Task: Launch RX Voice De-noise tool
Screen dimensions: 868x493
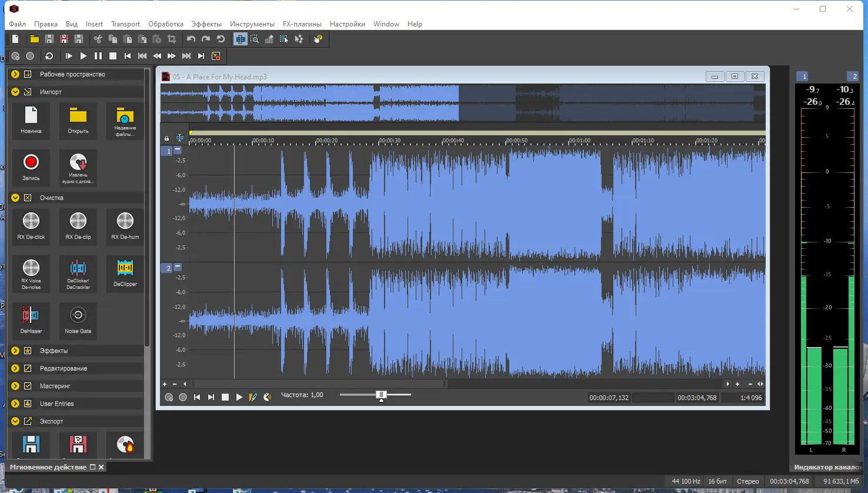Action: coord(31,274)
